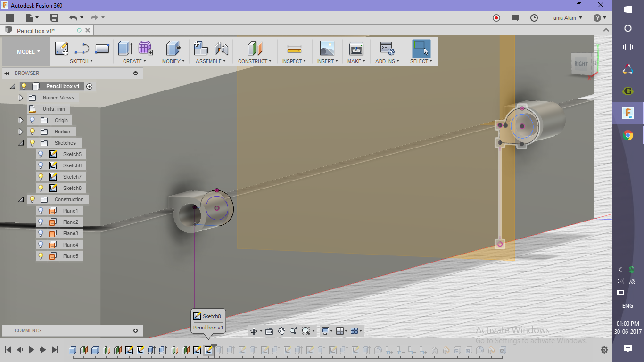Switch to Pencil box v1 tab

36,31
